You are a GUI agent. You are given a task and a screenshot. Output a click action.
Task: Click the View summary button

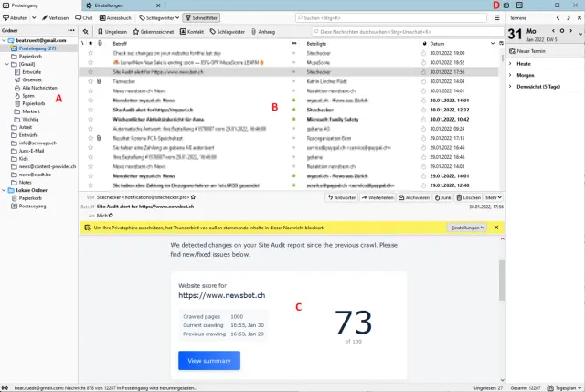pos(209,361)
